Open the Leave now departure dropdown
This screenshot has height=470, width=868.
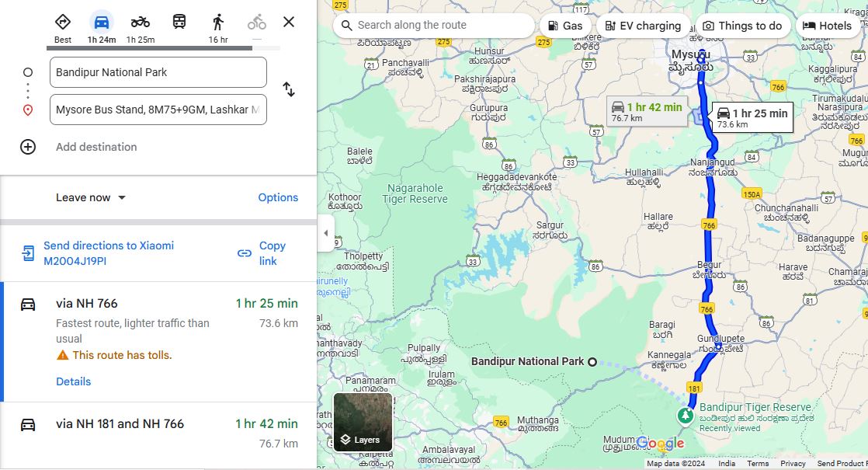click(x=91, y=197)
